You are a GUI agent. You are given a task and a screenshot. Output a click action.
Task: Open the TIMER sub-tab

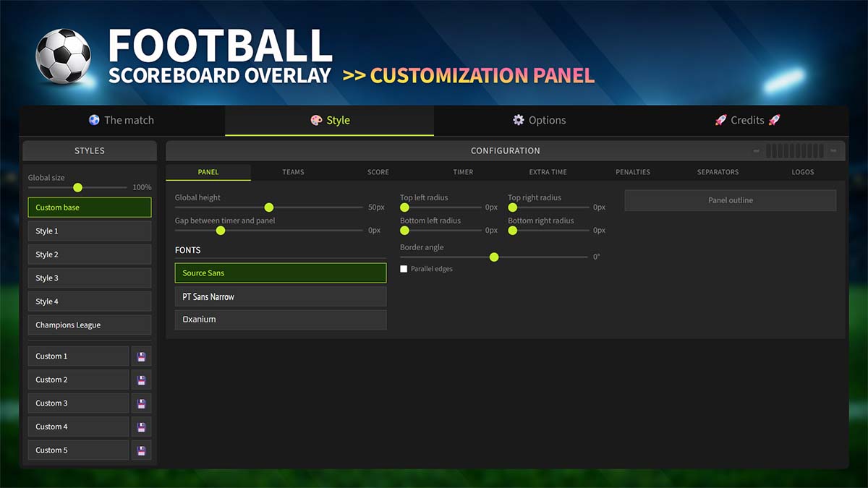(x=463, y=172)
